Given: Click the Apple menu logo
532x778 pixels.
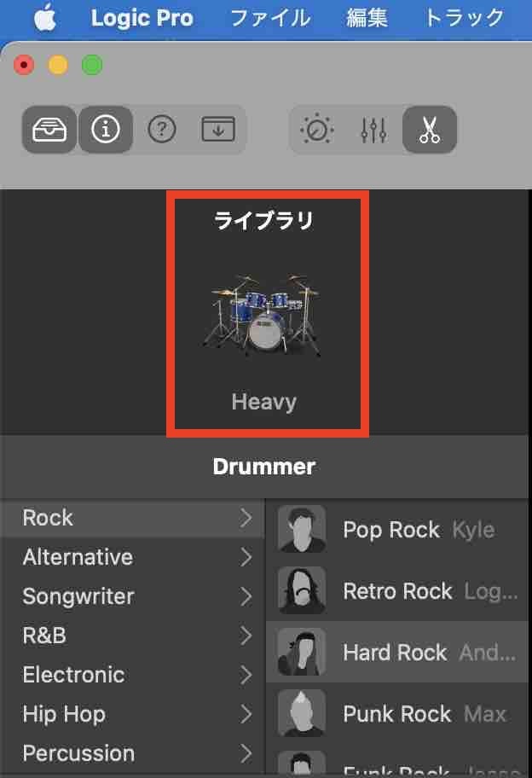Looking at the screenshot, I should [44, 18].
